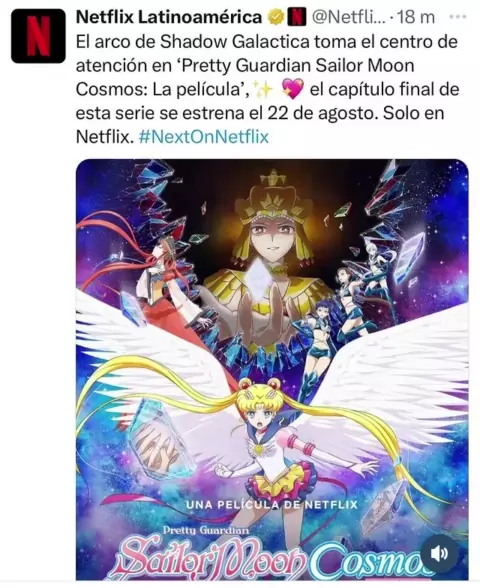The width and height of the screenshot is (480, 588).
Task: Open the #NextOnNetflix hashtag
Action: click(x=204, y=137)
